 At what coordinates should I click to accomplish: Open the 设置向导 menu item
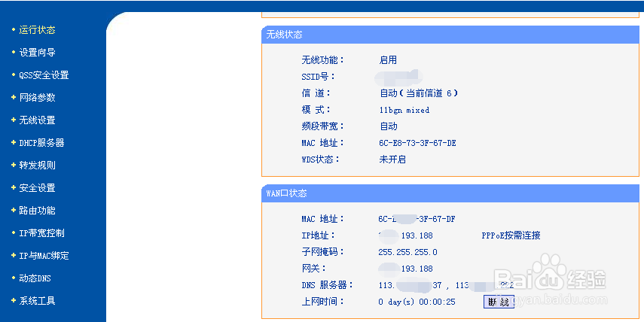[37, 53]
